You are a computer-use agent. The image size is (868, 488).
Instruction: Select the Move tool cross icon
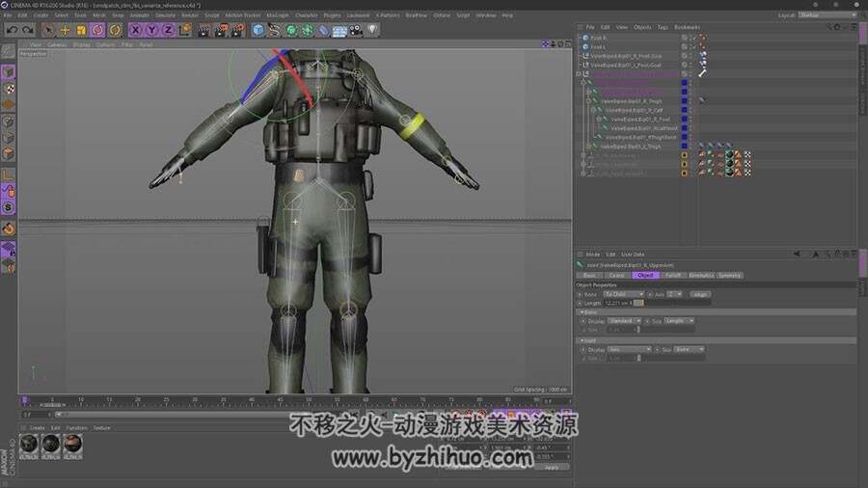(x=65, y=30)
